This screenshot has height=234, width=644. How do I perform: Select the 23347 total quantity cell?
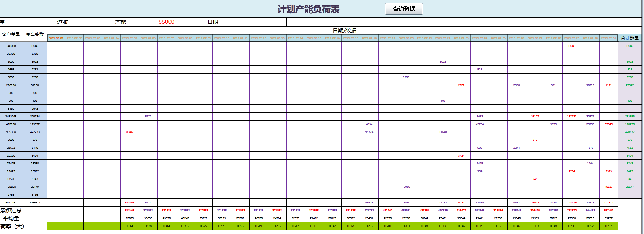pyautogui.click(x=629, y=85)
